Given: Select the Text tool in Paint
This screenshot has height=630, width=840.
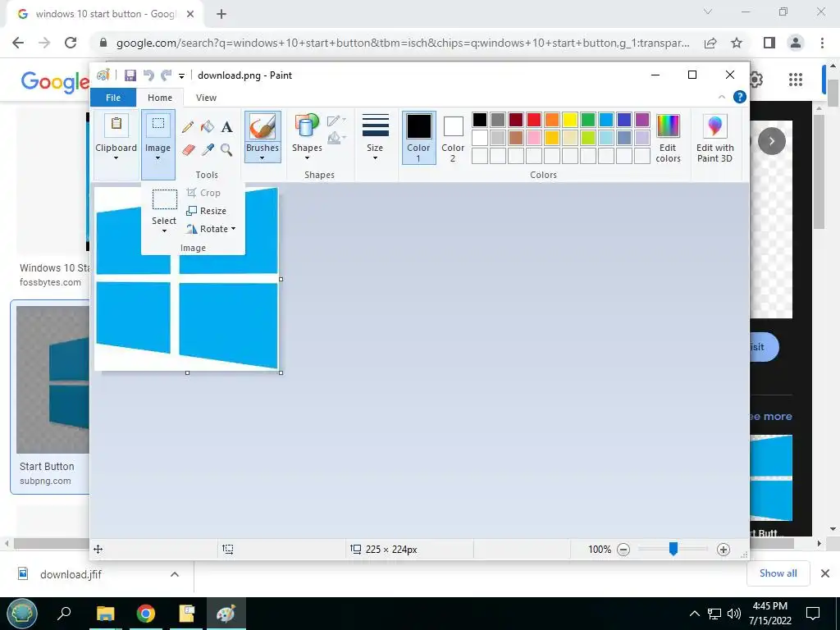Looking at the screenshot, I should pos(226,127).
